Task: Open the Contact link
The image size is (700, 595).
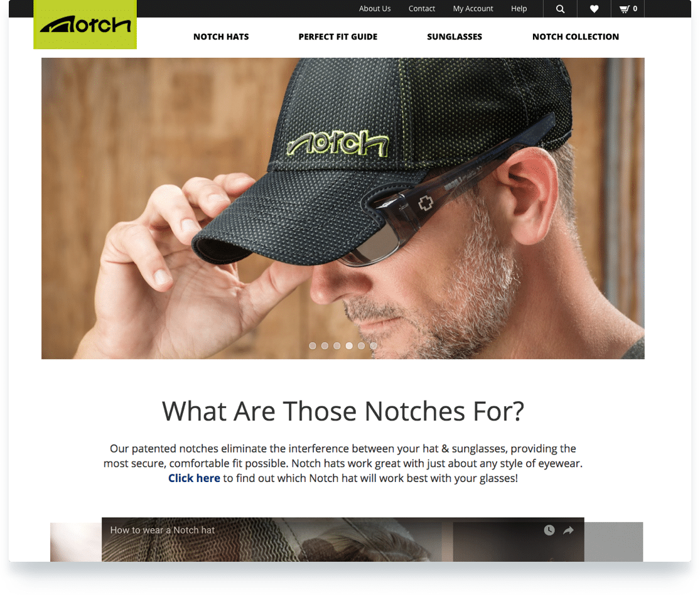Action: pyautogui.click(x=421, y=9)
